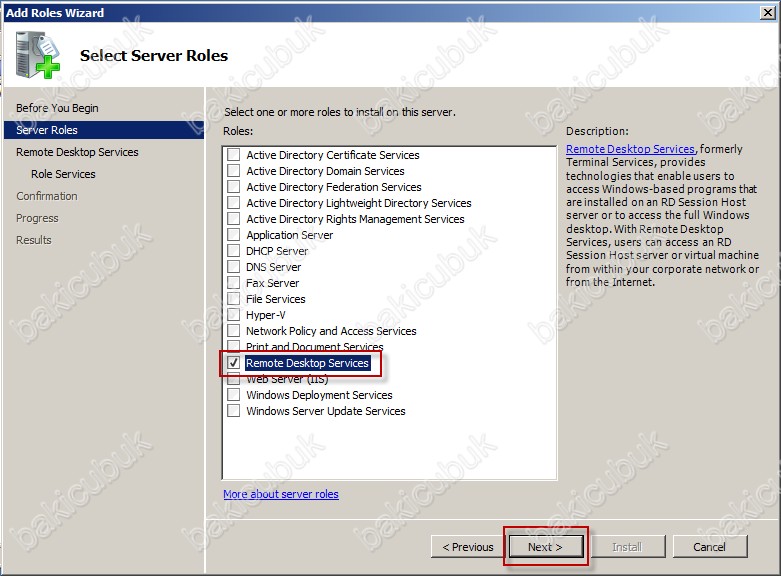Enable the Hyper-V role checkbox

click(x=233, y=314)
